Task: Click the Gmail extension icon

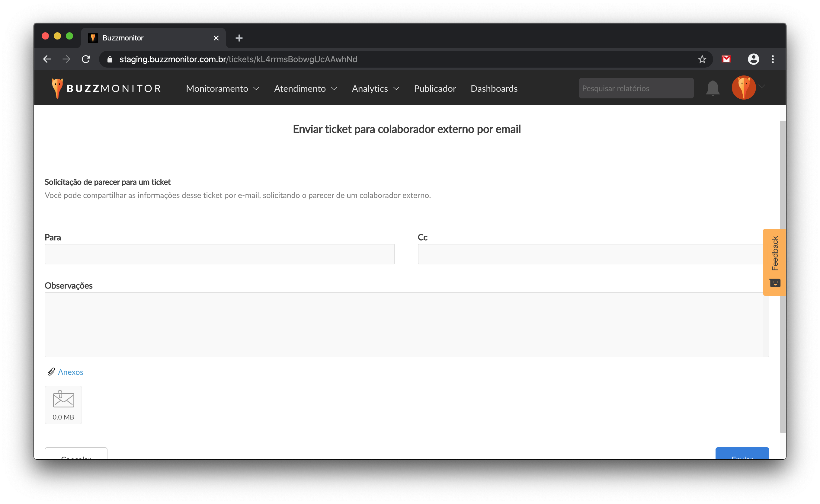Action: tap(726, 59)
